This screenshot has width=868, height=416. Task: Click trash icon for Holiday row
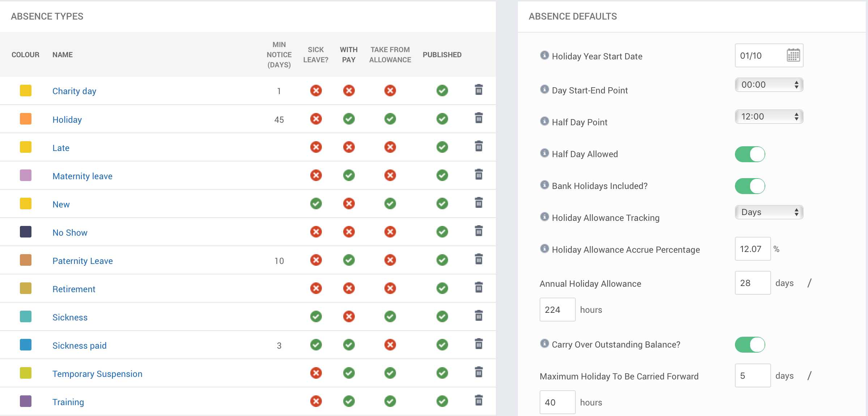478,118
